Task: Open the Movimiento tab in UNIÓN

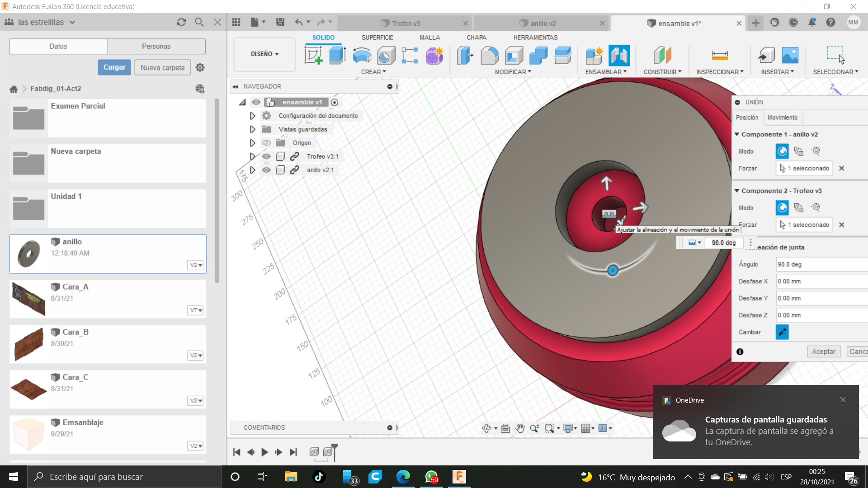Action: click(x=782, y=117)
